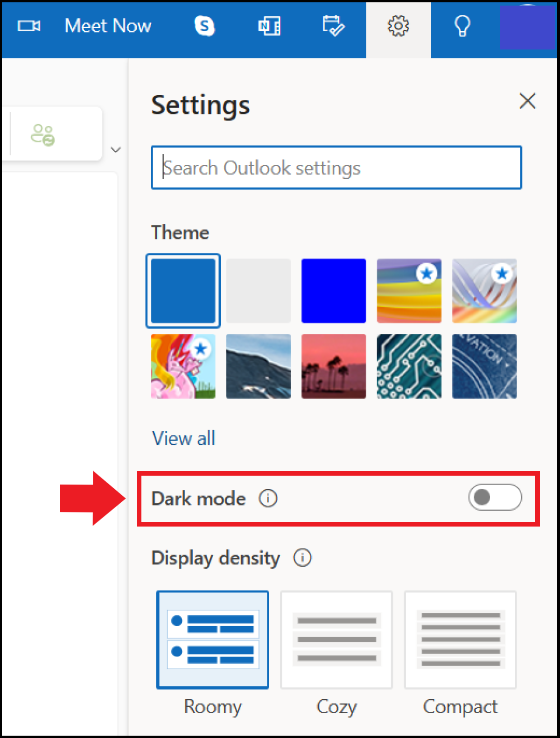
Task: Click the Search Outlook settings field
Action: [x=336, y=168]
